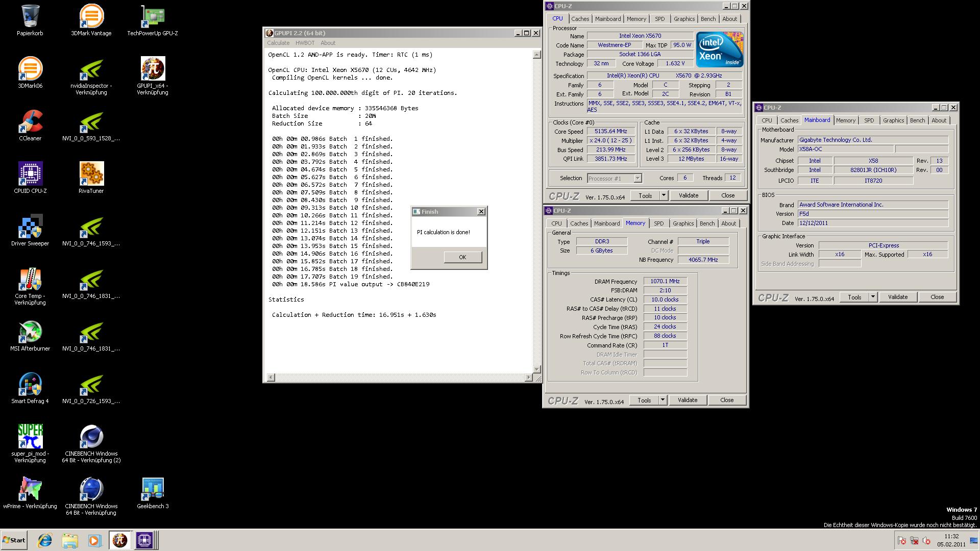Open Driver Sweeper desktop icon
This screenshot has height=551, width=980.
point(30,230)
